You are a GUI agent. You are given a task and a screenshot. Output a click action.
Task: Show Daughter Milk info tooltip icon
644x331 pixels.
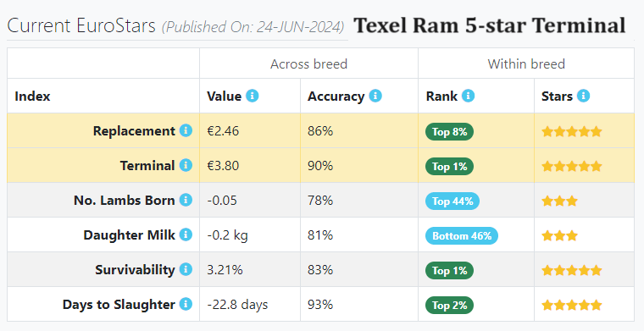click(186, 234)
